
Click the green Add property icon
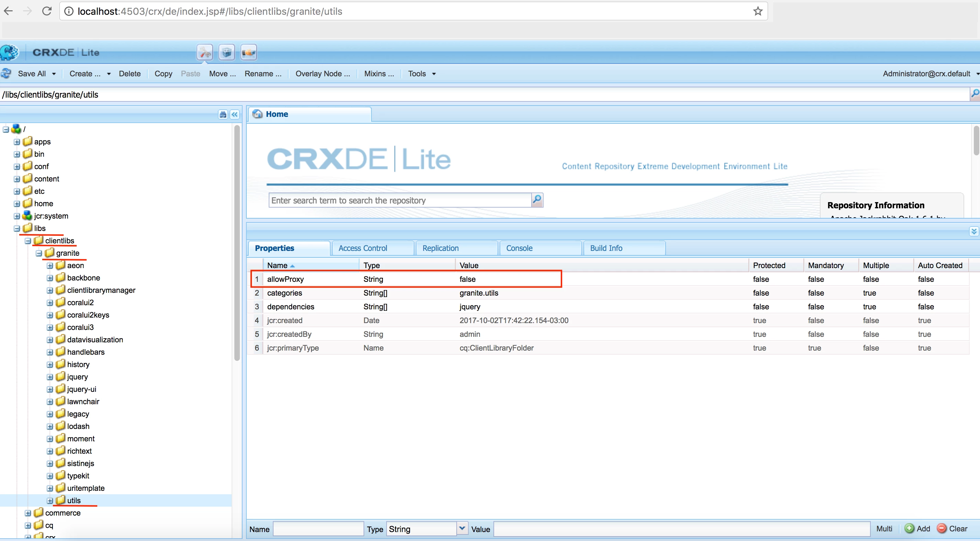click(x=909, y=528)
